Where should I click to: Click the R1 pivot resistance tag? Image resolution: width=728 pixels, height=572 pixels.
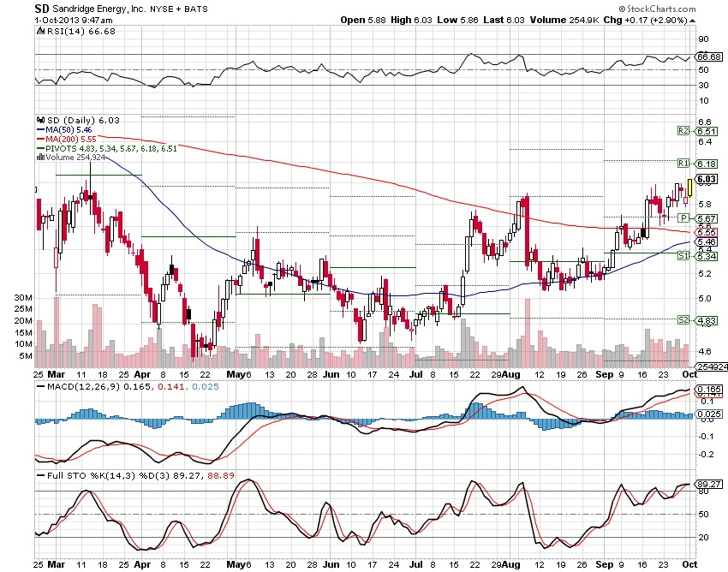683,163
